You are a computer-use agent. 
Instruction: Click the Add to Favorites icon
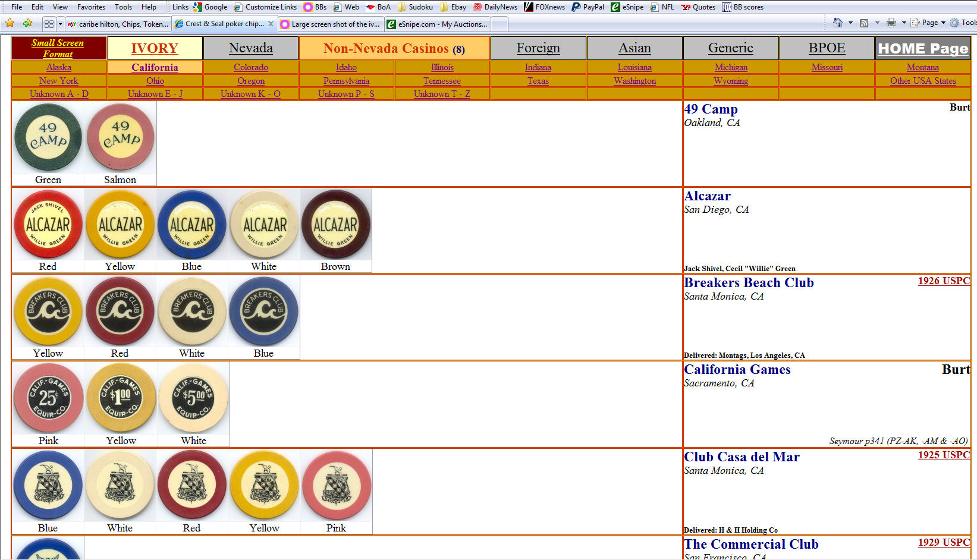coord(27,23)
